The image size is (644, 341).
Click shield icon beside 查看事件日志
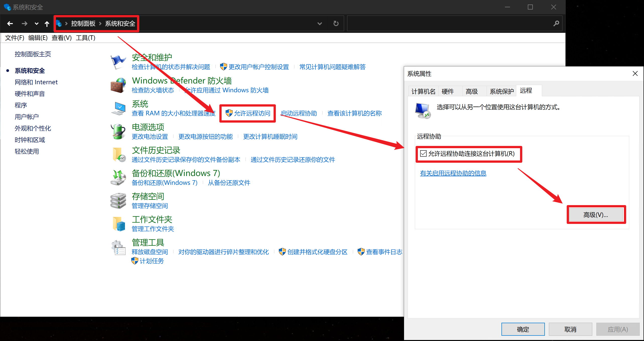pyautogui.click(x=361, y=252)
